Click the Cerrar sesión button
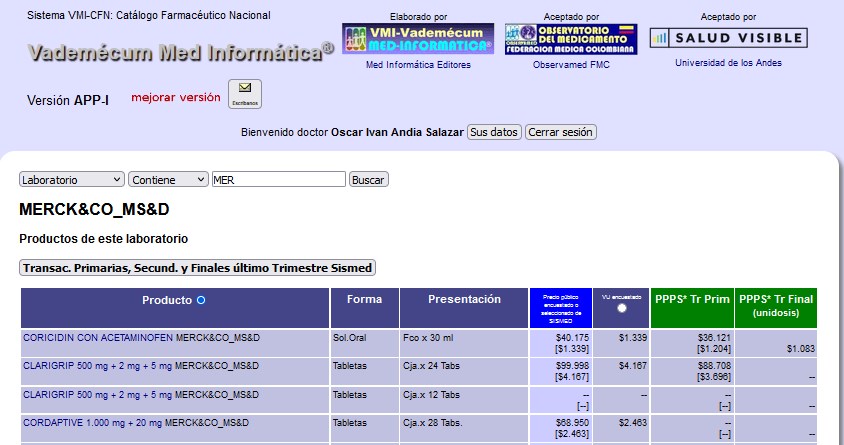 pyautogui.click(x=560, y=132)
